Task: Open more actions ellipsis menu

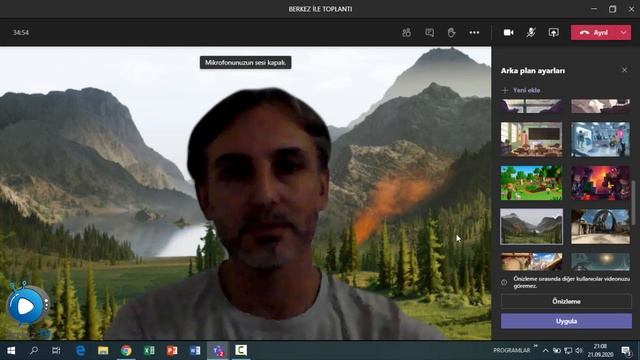Action: point(474,33)
